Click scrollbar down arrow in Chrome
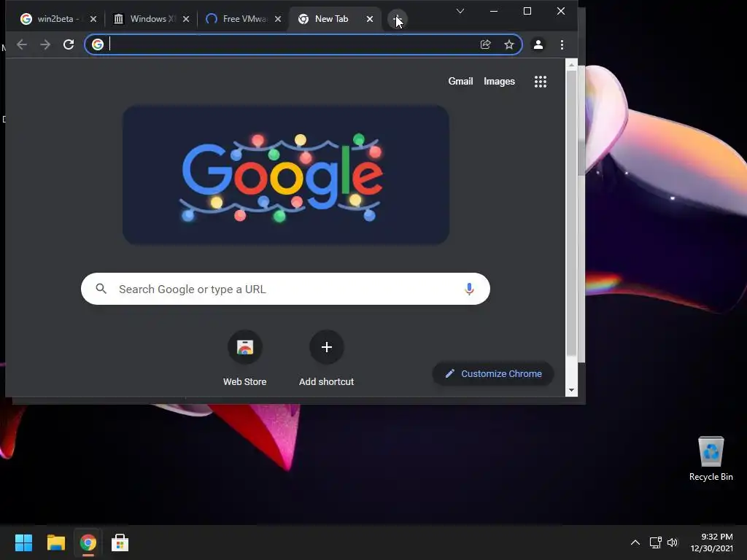Screen dimensions: 747x560 pos(572,391)
